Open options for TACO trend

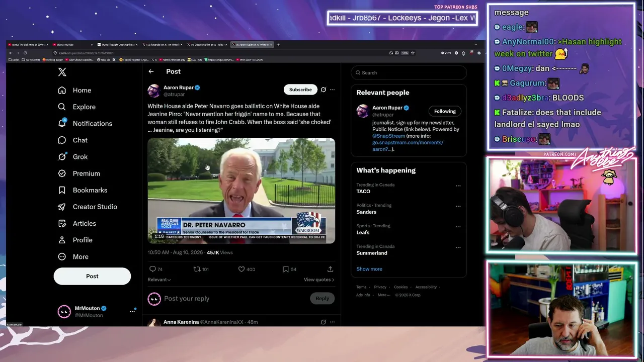click(458, 186)
